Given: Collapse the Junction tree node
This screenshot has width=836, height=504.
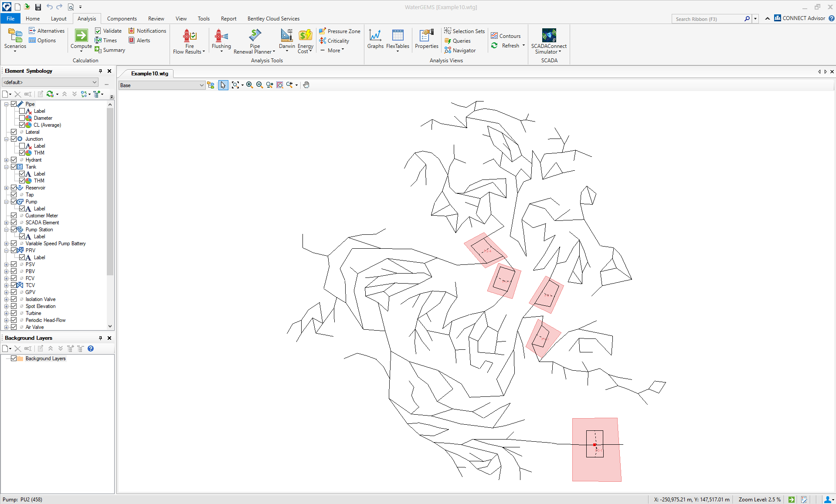Looking at the screenshot, I should (x=7, y=139).
